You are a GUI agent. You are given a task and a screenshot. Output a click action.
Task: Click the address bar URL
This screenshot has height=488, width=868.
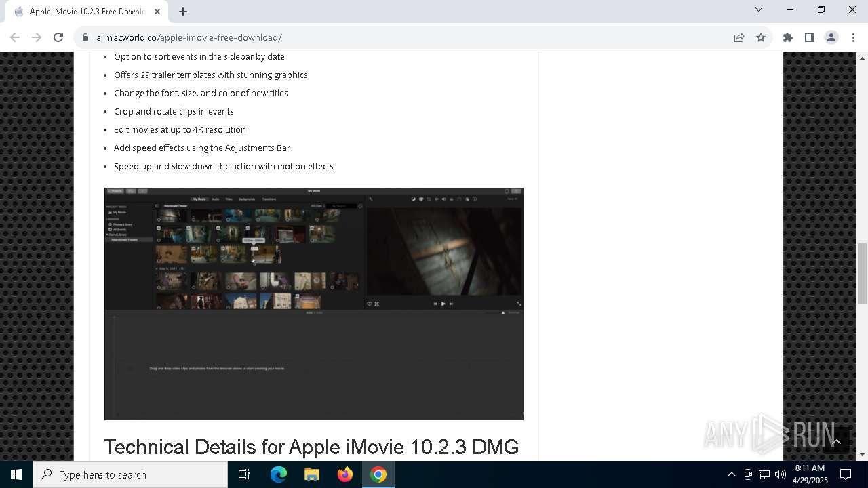point(189,37)
